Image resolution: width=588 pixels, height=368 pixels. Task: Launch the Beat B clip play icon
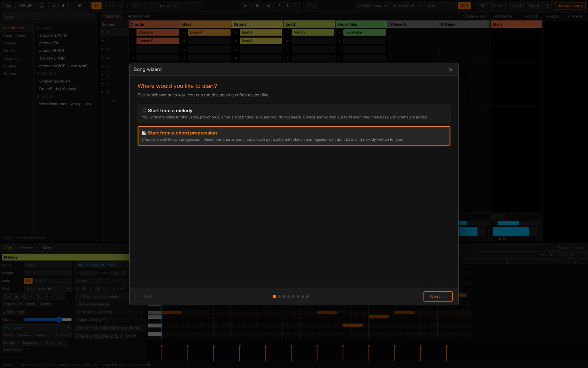click(x=236, y=41)
